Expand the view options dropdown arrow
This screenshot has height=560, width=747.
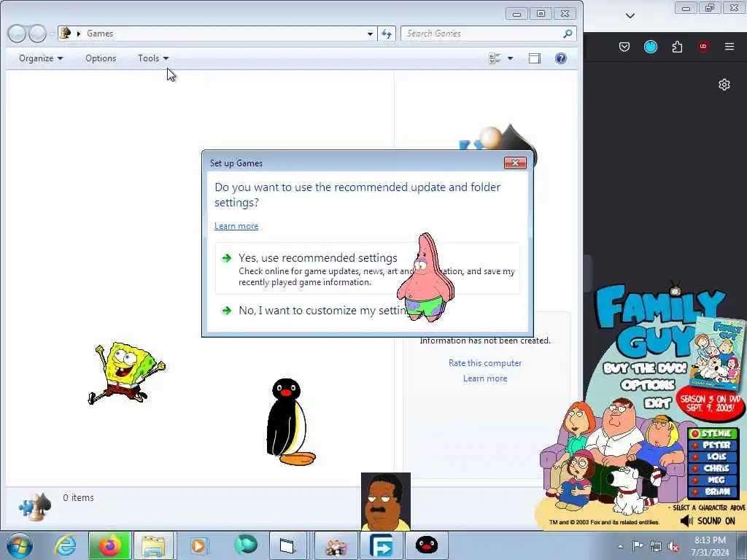click(x=510, y=58)
